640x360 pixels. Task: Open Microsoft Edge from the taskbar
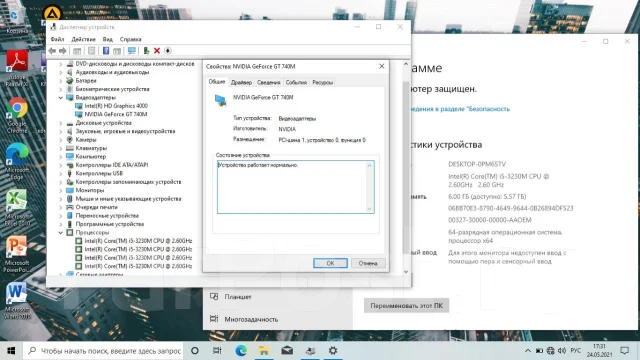pyautogui.click(x=241, y=351)
